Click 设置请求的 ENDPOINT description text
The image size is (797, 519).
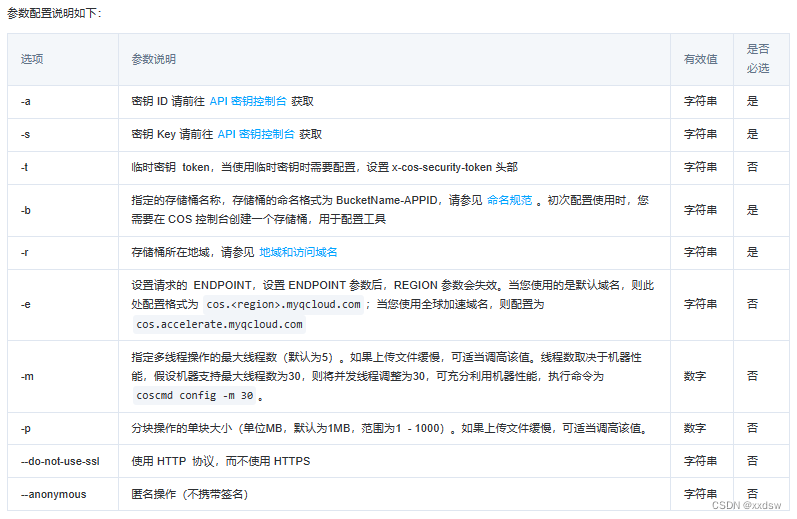(392, 304)
